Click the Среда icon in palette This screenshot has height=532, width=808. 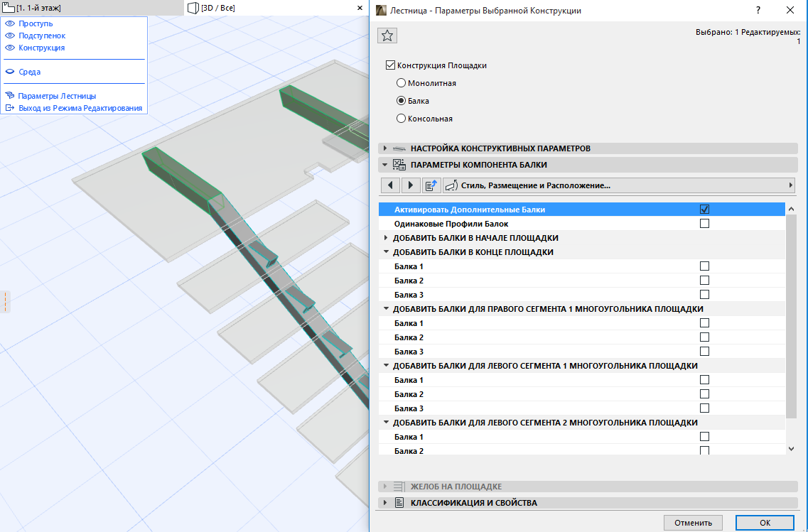[10, 72]
